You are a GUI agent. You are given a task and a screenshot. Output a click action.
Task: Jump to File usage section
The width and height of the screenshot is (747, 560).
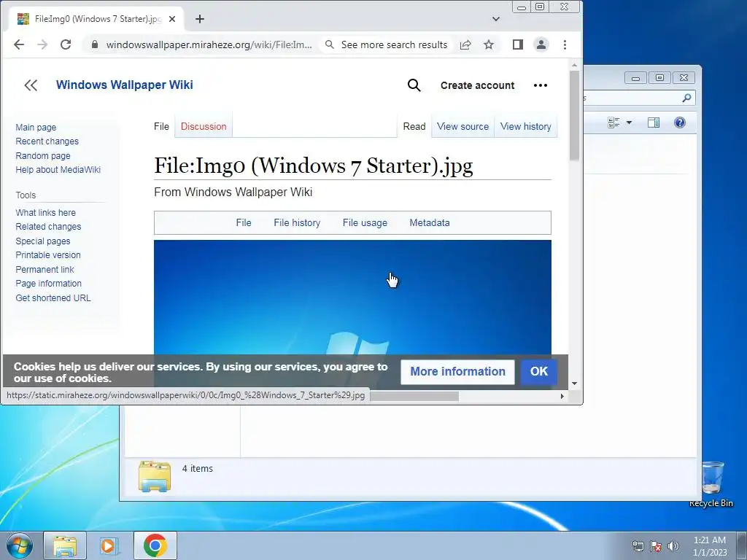[x=365, y=222]
